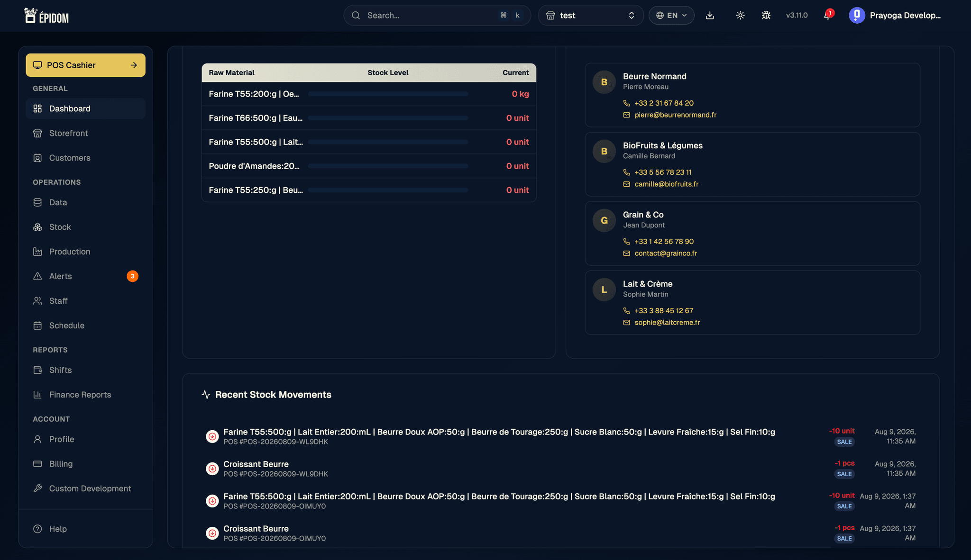Screen dimensions: 971x560
Task: Click the -10 unit value dated 11:35 AM
Action: (x=842, y=431)
